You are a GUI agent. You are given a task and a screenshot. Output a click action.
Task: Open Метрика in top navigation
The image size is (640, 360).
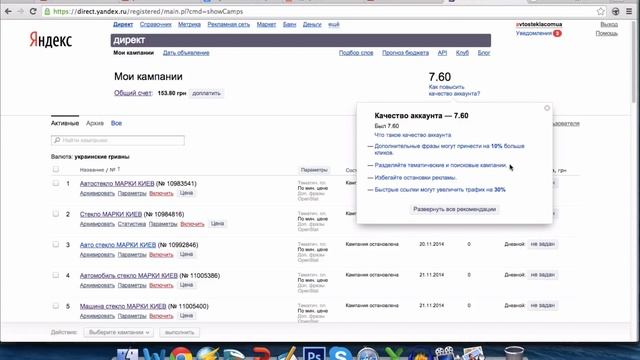[189, 24]
